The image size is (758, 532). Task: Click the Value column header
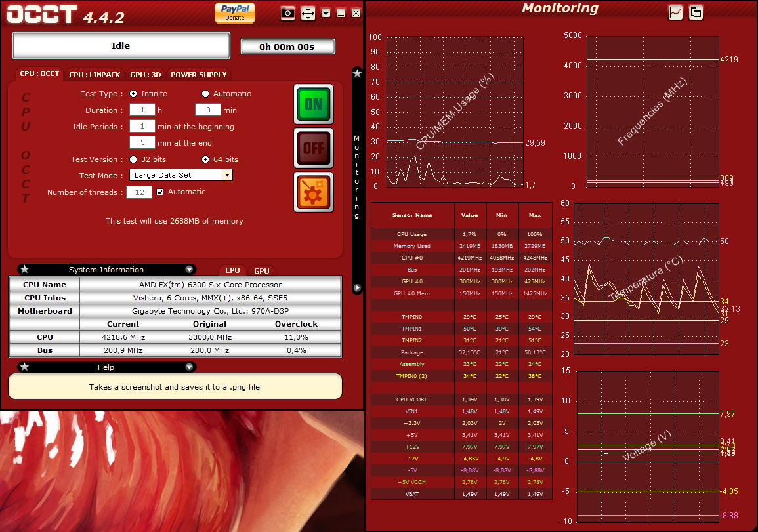(x=470, y=215)
